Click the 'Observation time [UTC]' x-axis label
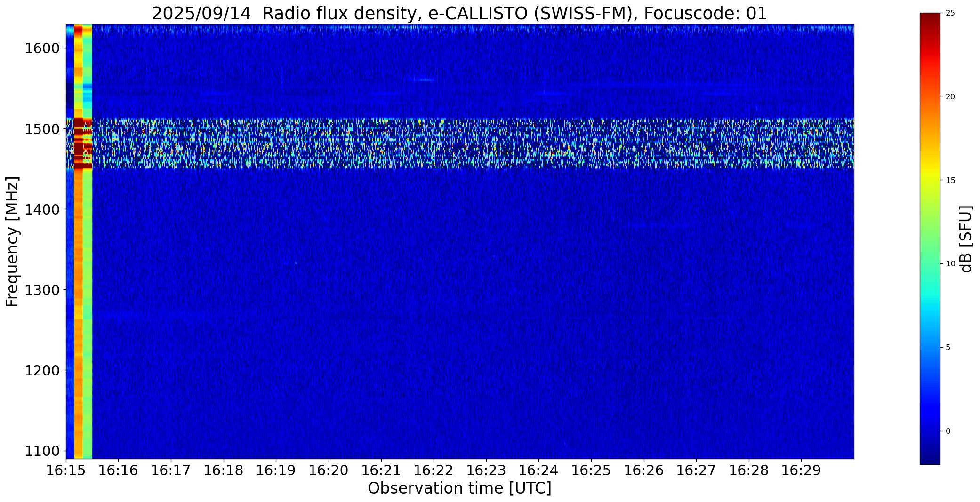 tap(459, 488)
